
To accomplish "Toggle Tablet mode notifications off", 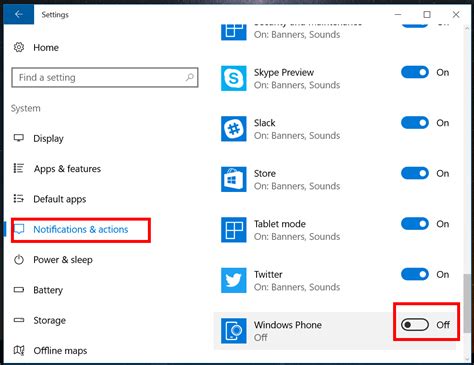I will (415, 224).
